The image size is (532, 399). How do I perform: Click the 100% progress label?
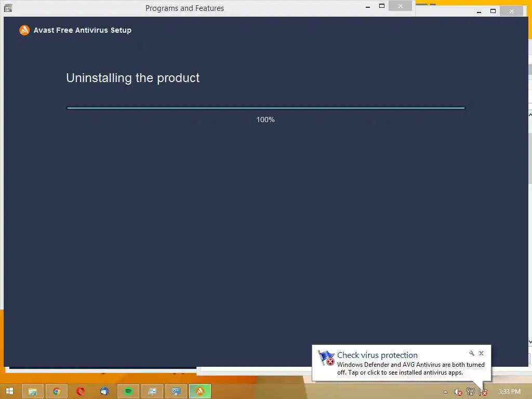265,120
